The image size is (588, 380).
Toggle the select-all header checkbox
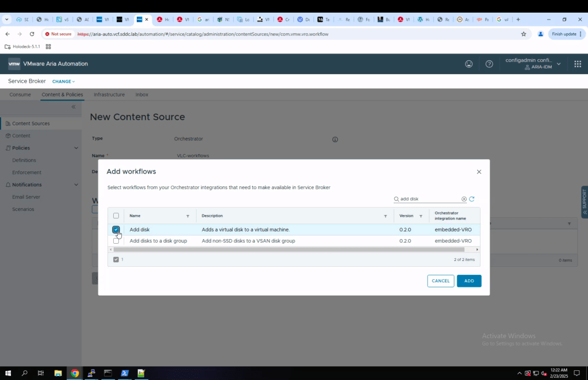116,216
